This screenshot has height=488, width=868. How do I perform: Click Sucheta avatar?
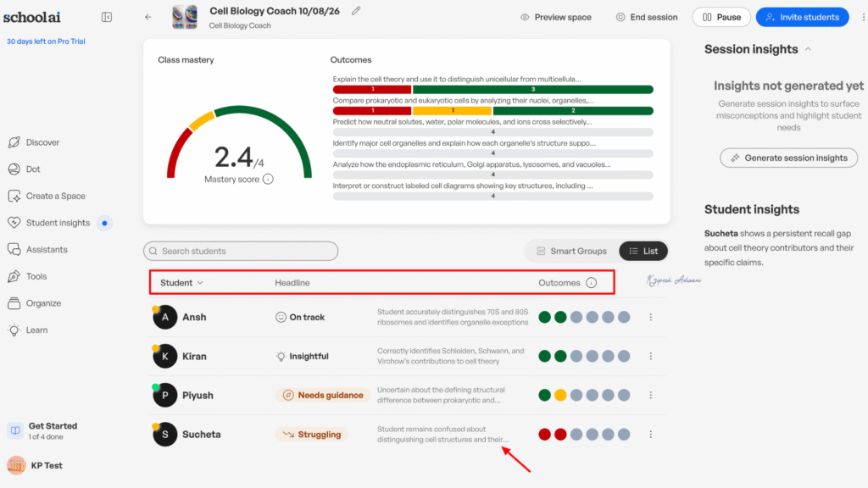pos(164,435)
